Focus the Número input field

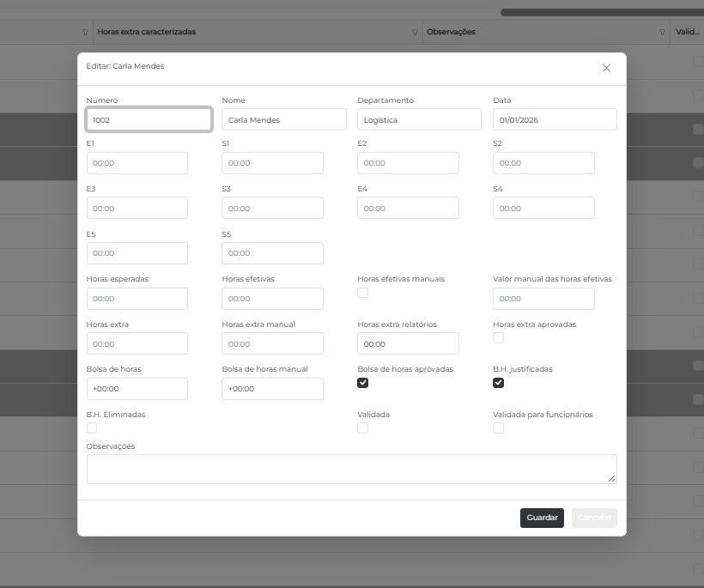[x=149, y=119]
